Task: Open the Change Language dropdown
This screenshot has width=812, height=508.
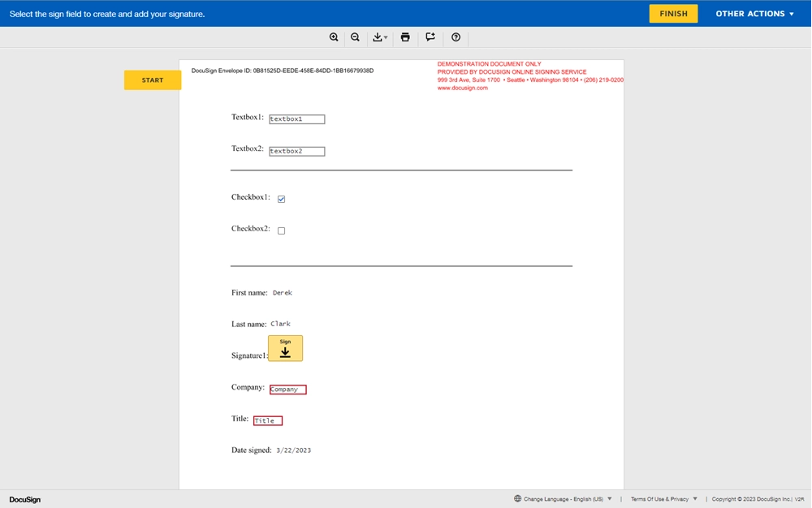Action: point(563,499)
